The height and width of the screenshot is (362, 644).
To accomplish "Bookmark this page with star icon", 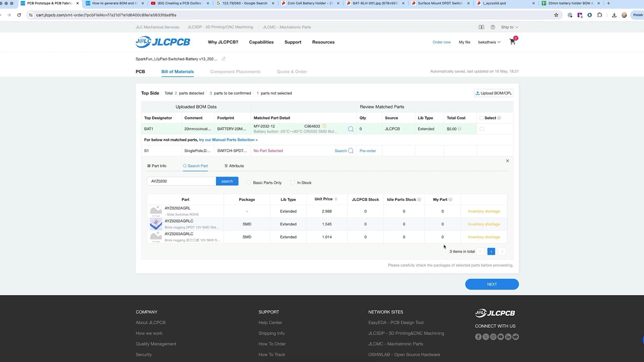I will click(x=556, y=15).
